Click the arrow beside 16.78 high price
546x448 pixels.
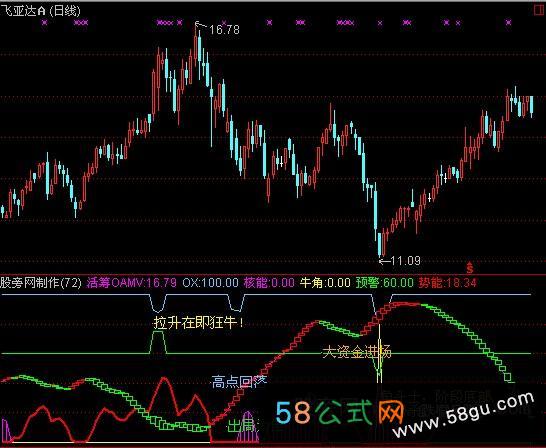pyautogui.click(x=201, y=25)
